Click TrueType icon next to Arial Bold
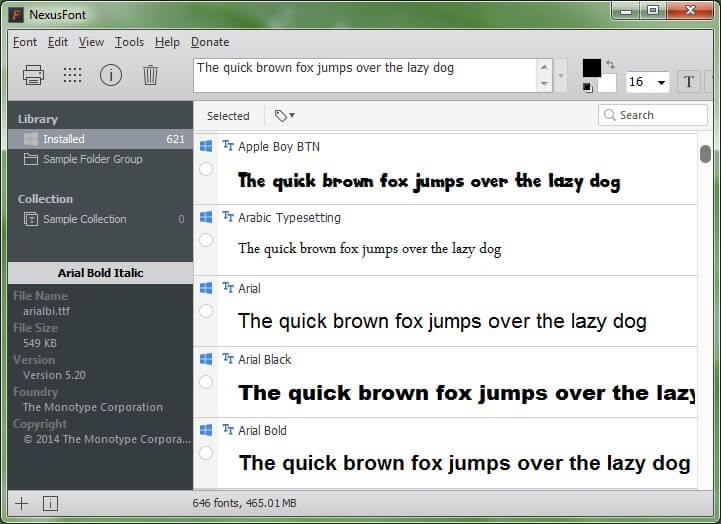This screenshot has width=721, height=524. (x=228, y=429)
